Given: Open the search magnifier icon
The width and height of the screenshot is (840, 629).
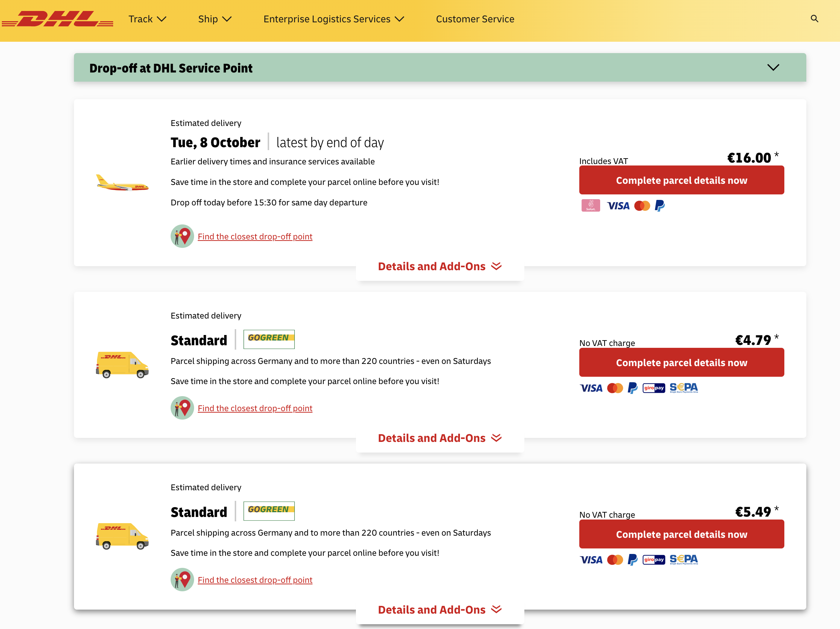Looking at the screenshot, I should [814, 19].
